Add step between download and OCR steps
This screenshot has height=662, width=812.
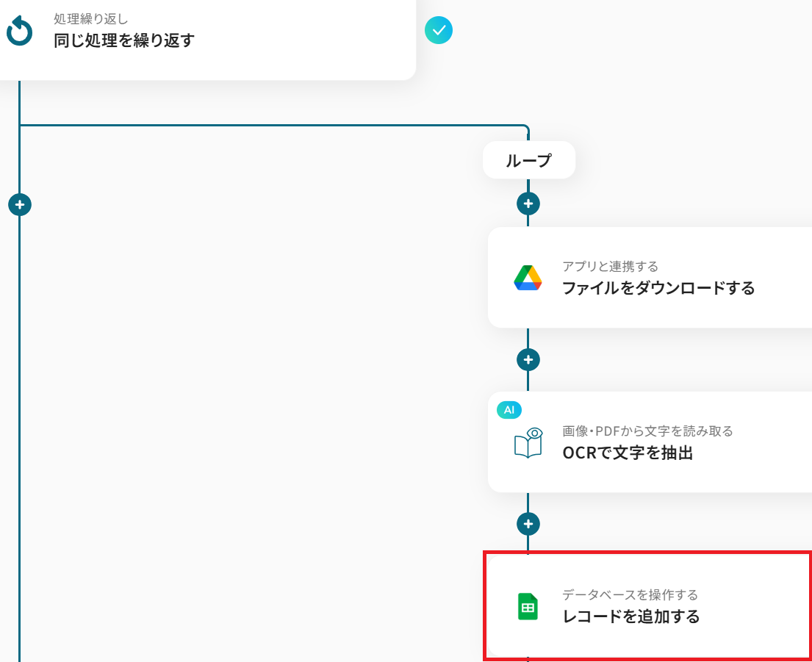(528, 360)
